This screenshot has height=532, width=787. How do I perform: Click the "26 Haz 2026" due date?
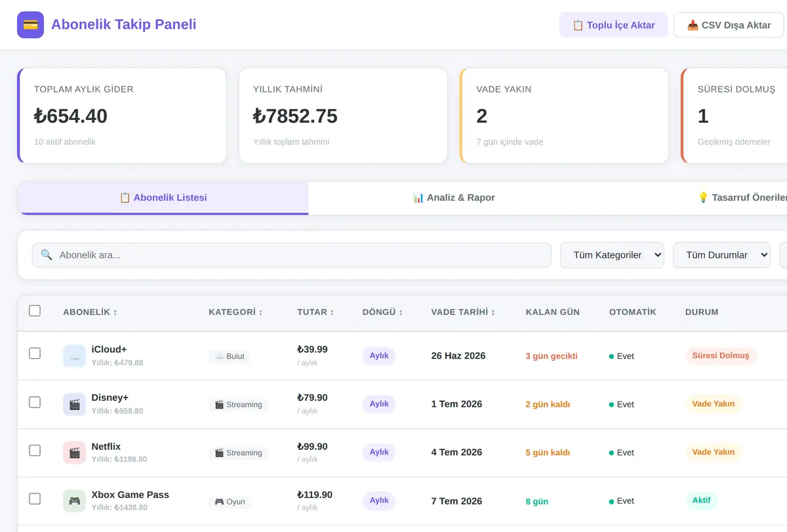[x=458, y=356]
